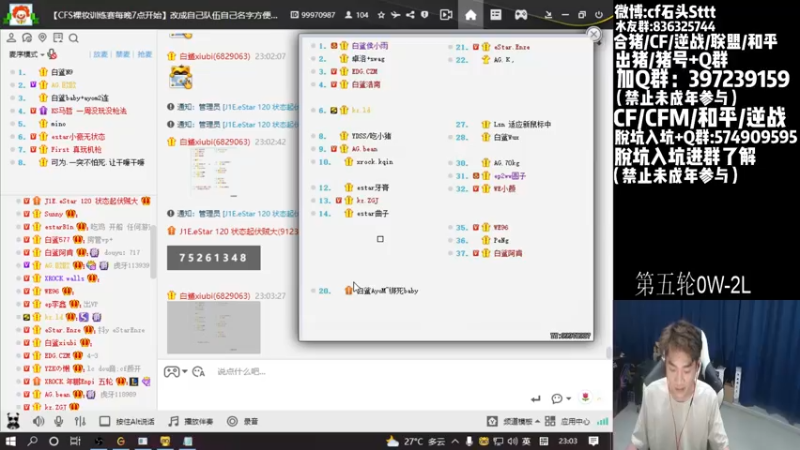Click the J1E.eStar 120 admin link in first notice
800x450 pixels.
coord(261,107)
